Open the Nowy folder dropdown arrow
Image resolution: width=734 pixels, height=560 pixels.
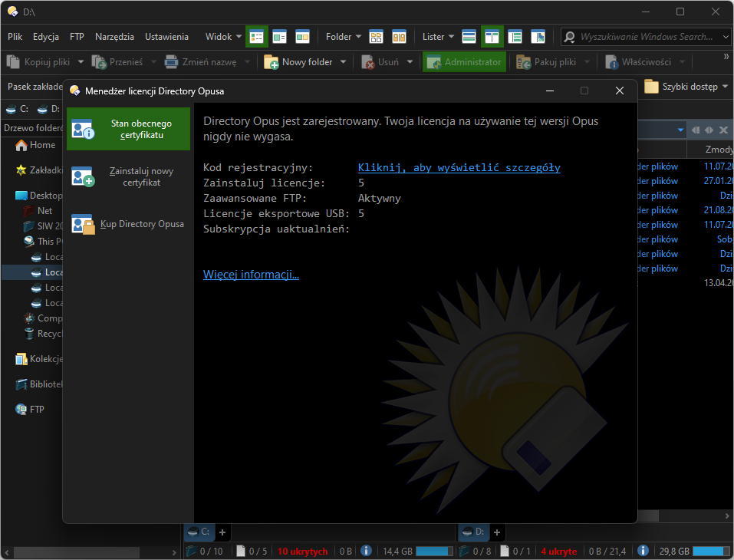pos(343,62)
